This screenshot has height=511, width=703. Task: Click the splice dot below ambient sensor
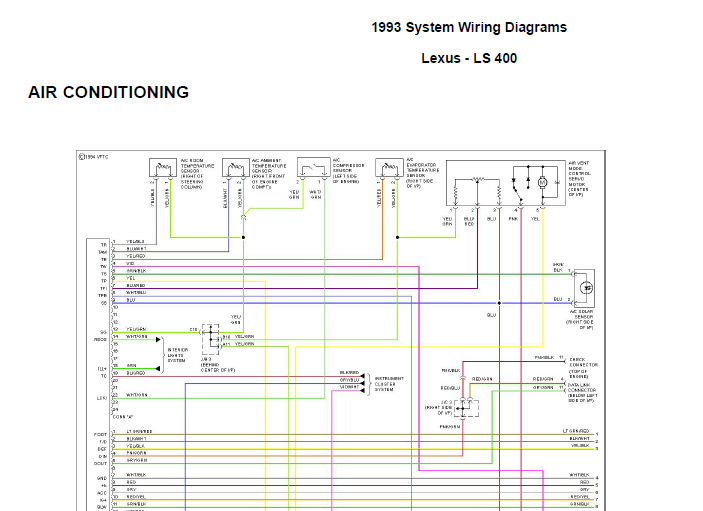click(x=243, y=237)
